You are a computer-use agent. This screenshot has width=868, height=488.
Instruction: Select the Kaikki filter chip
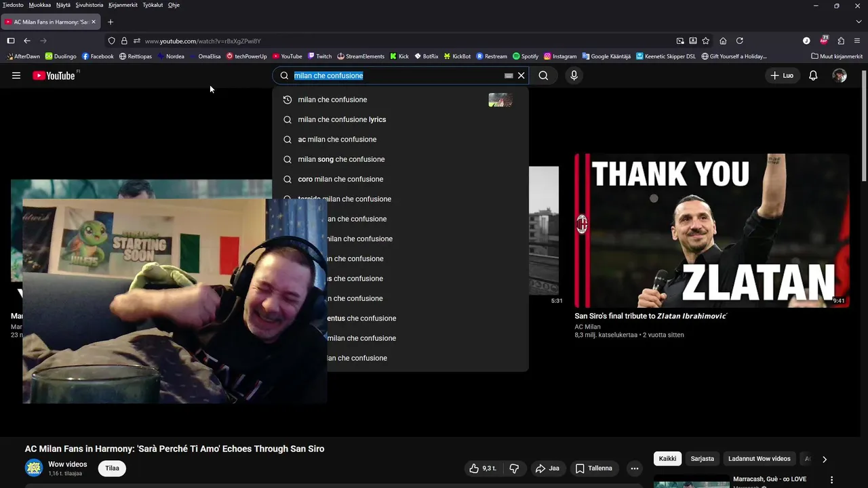click(x=667, y=459)
